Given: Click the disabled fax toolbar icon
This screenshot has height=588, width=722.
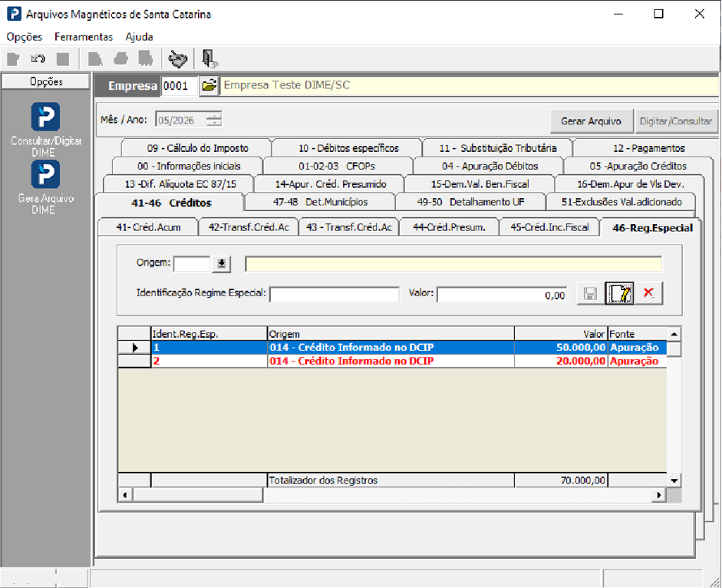Looking at the screenshot, I should [x=146, y=59].
